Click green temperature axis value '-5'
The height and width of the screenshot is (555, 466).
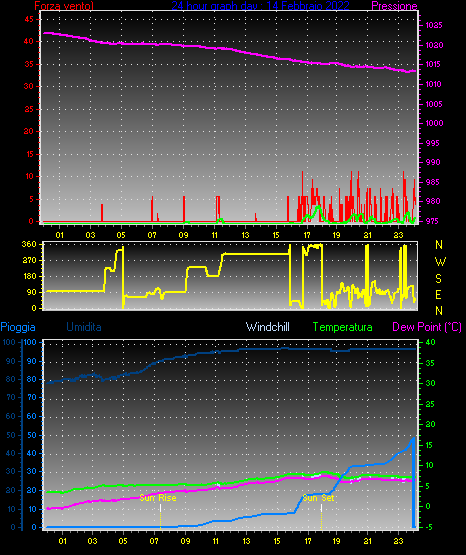click(x=428, y=527)
